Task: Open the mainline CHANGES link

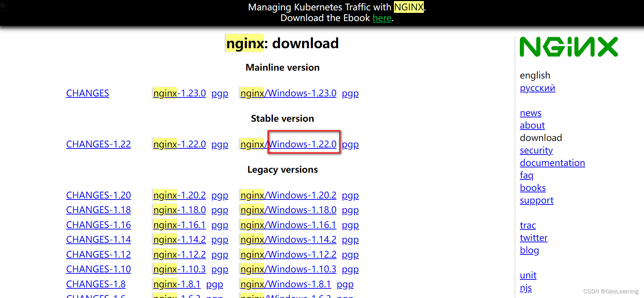Action: coord(87,93)
